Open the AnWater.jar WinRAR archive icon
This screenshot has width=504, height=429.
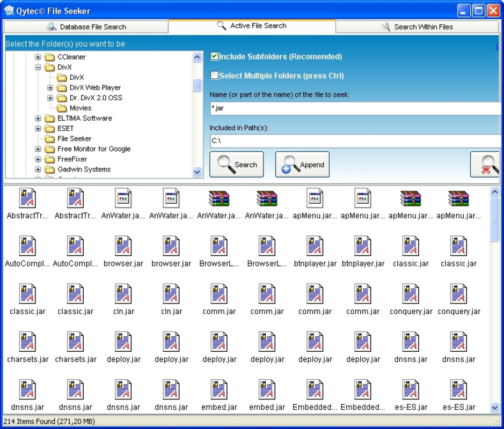click(219, 197)
